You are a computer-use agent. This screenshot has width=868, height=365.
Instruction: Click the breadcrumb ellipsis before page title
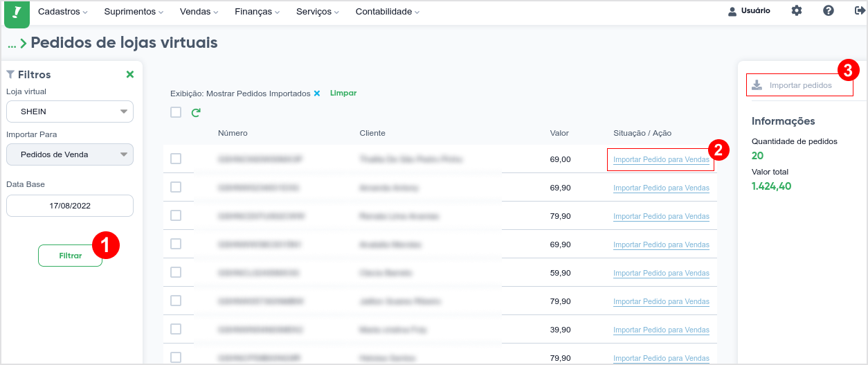pos(12,44)
